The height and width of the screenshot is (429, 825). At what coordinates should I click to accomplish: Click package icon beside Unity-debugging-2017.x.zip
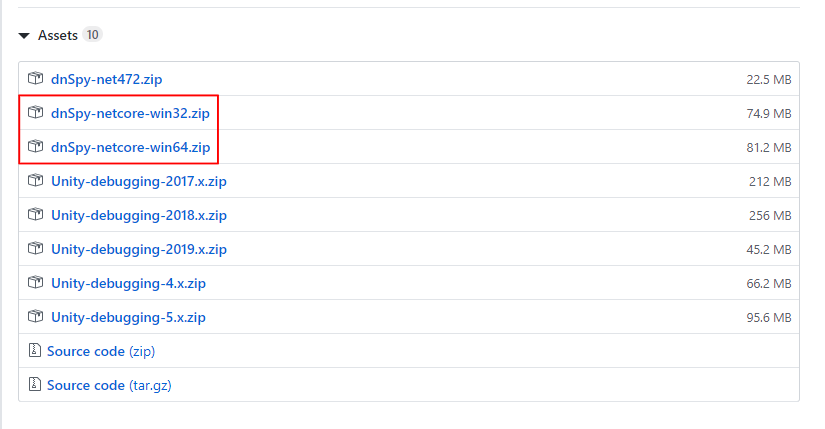pos(36,181)
